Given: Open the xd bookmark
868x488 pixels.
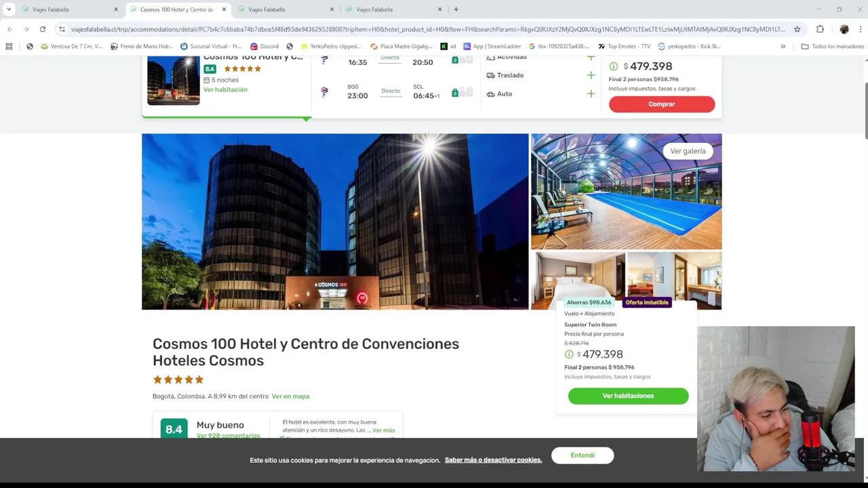Looking at the screenshot, I should tap(448, 47).
